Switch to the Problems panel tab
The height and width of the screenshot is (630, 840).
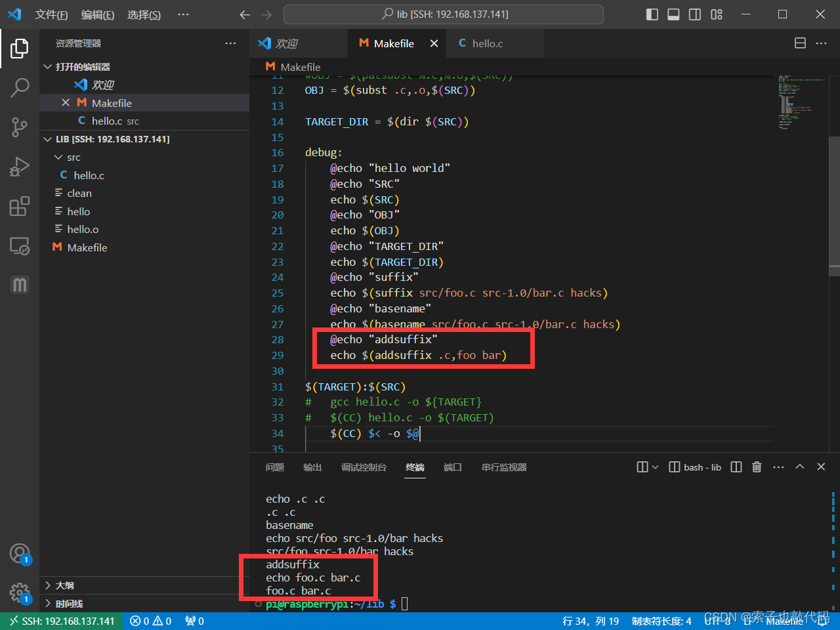point(275,467)
